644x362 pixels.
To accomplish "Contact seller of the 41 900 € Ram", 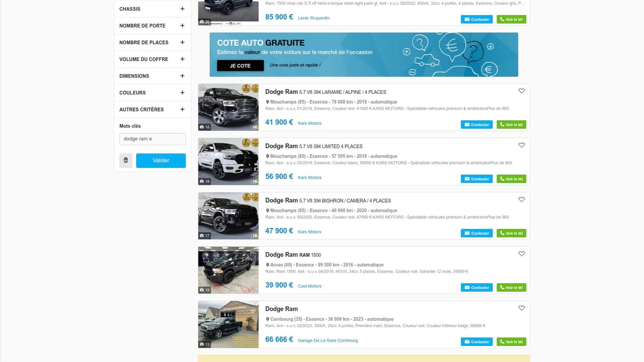I will click(x=477, y=125).
